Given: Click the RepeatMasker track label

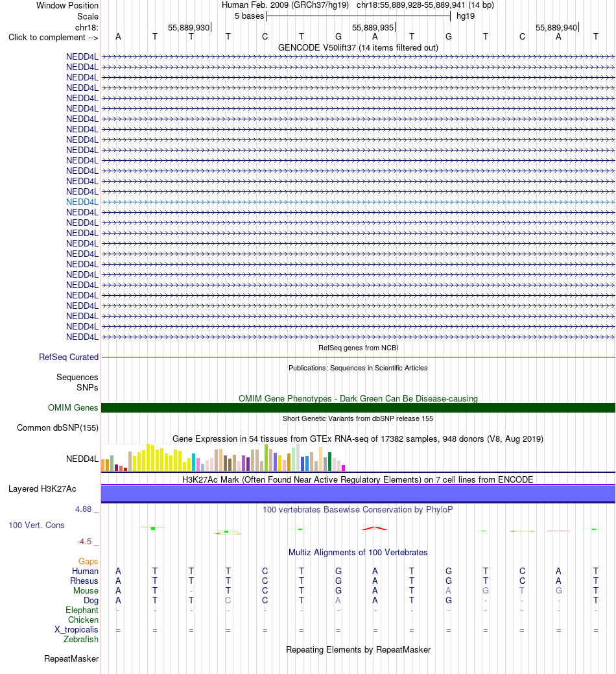Looking at the screenshot, I should (71, 659).
